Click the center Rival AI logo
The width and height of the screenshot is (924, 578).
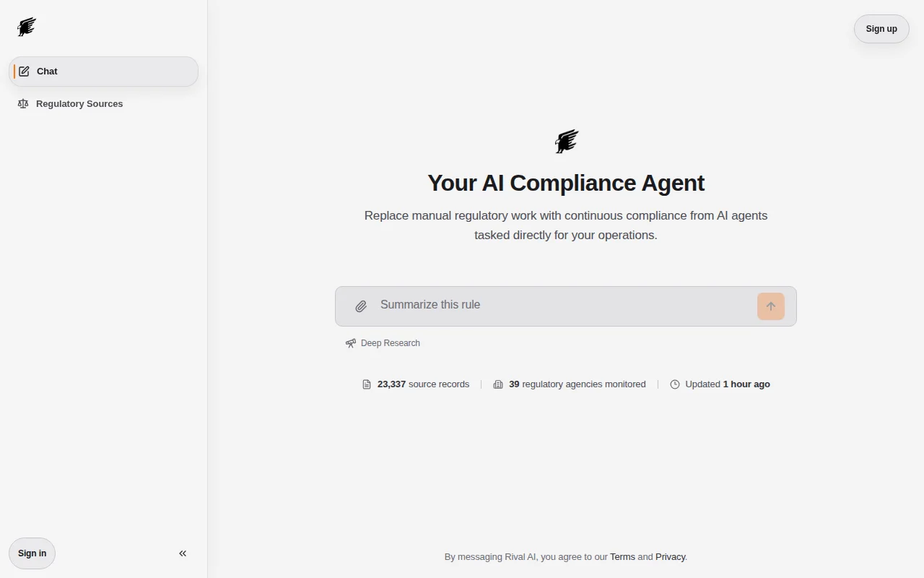click(567, 142)
